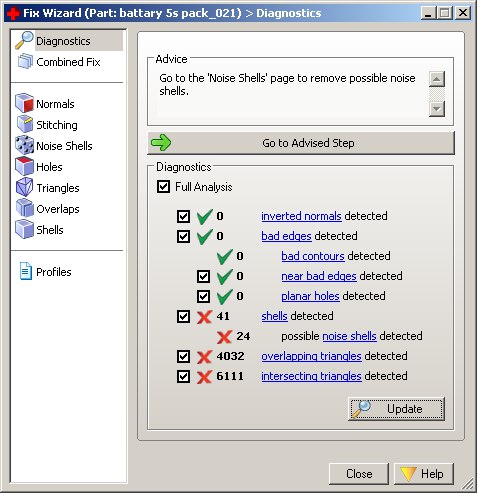Open the bad edges link
The height and width of the screenshot is (493, 477).
click(286, 236)
